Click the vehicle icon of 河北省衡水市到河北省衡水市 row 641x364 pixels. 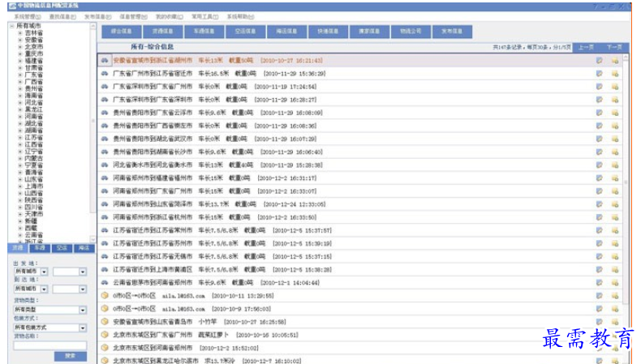tap(105, 165)
